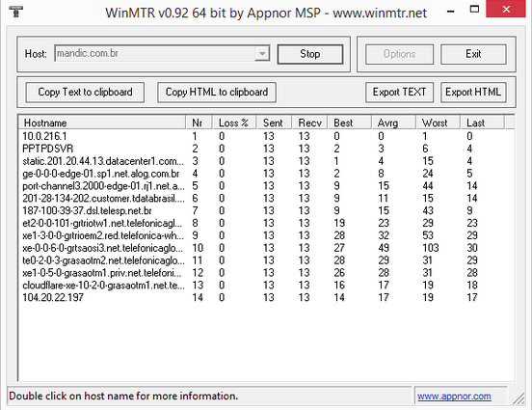Click the Exit button

pyautogui.click(x=473, y=54)
